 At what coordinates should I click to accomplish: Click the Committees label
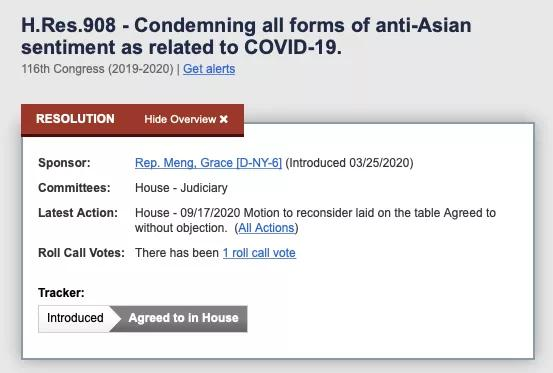(74, 188)
